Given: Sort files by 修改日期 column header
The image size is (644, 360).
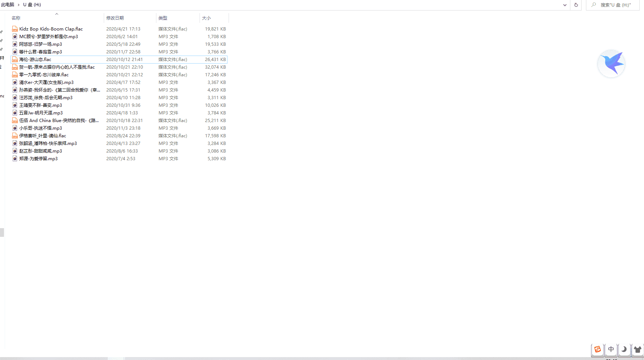Looking at the screenshot, I should coord(115,18).
